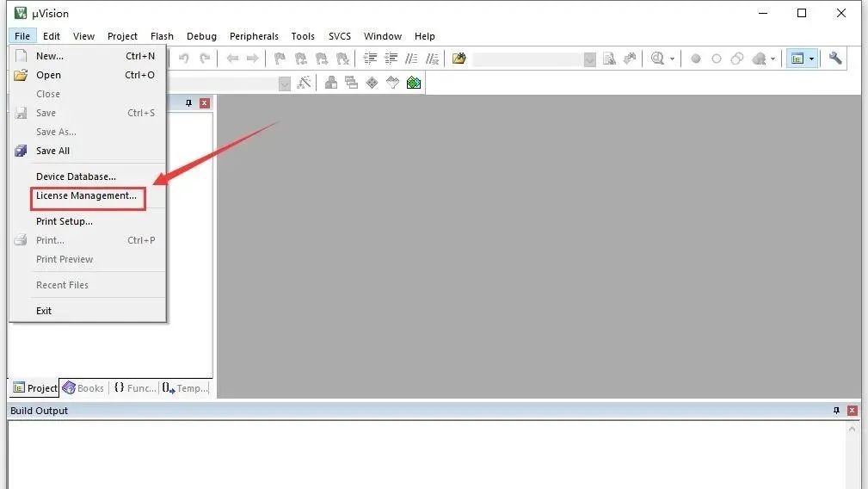The width and height of the screenshot is (868, 489).
Task: Click Kill All Breakpoints icon
Action: [759, 59]
